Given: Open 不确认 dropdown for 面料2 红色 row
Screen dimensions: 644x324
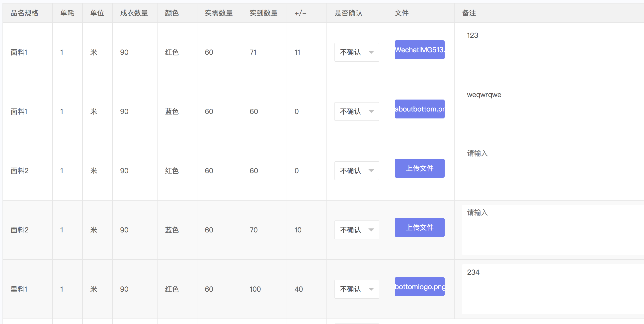Looking at the screenshot, I should pos(356,170).
